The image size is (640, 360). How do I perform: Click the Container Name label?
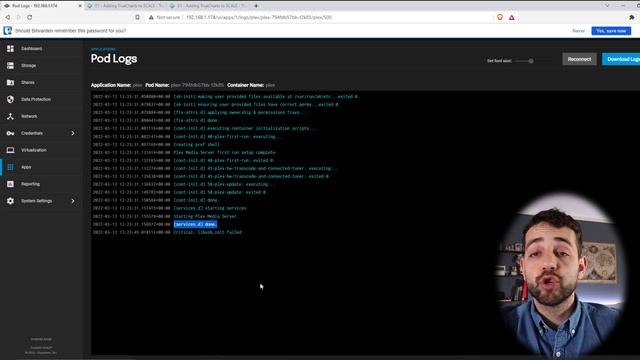pos(245,85)
